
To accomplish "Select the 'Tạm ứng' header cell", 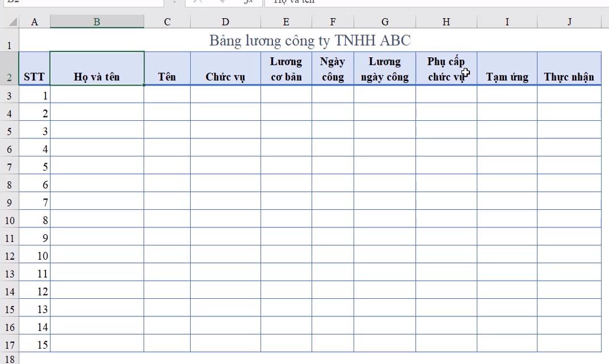I will (507, 68).
